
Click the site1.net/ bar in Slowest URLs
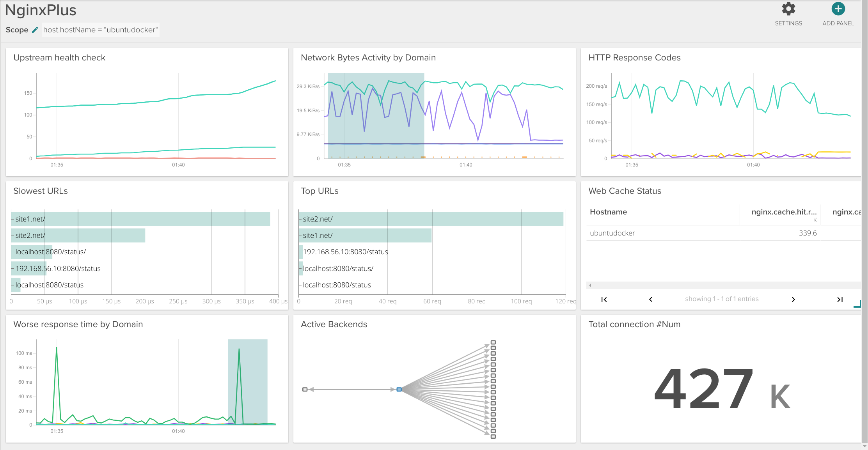[141, 219]
